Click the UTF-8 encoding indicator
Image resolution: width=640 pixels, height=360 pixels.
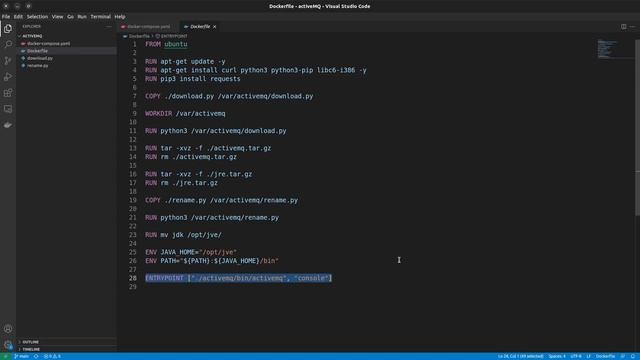(576, 356)
